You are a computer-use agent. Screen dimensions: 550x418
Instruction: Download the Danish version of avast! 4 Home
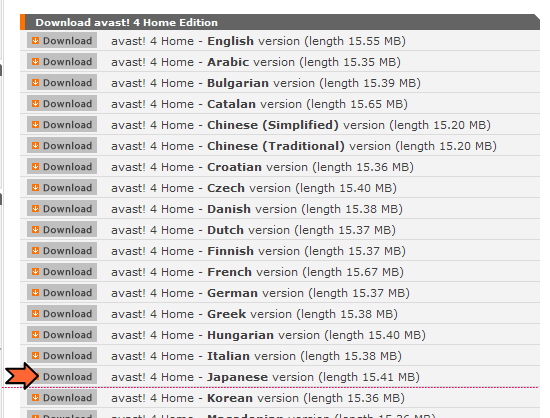tap(62, 209)
